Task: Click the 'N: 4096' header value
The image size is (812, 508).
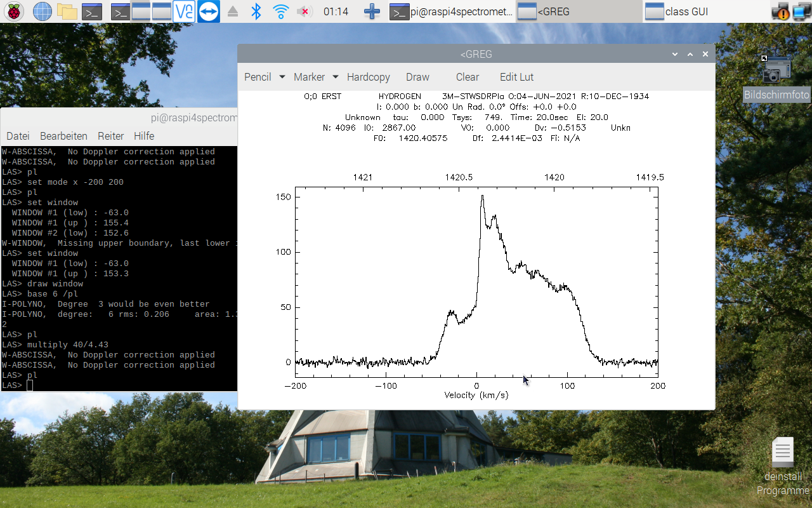Action: pyautogui.click(x=339, y=128)
